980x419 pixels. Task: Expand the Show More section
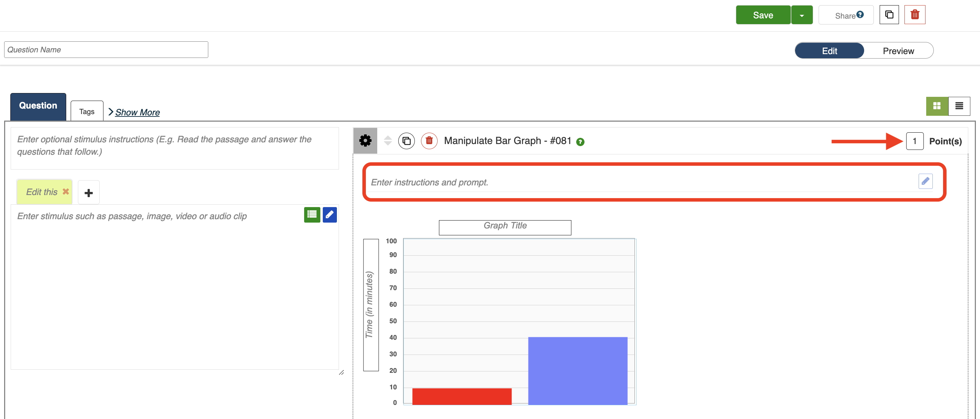[137, 113]
